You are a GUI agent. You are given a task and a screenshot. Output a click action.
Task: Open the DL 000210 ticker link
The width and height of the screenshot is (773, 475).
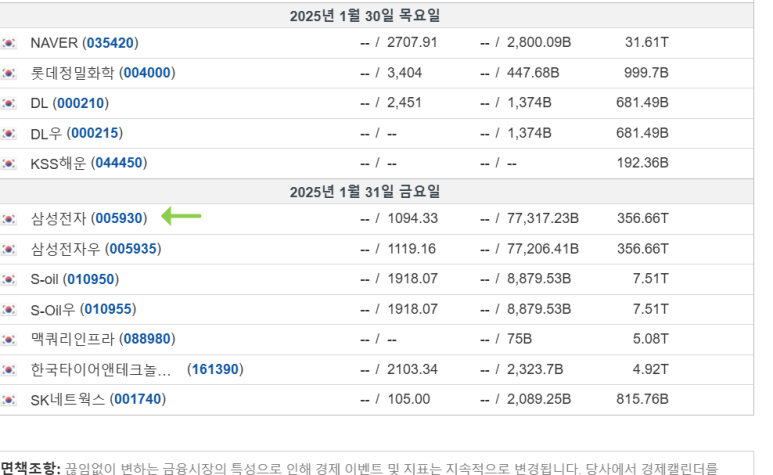click(x=81, y=103)
